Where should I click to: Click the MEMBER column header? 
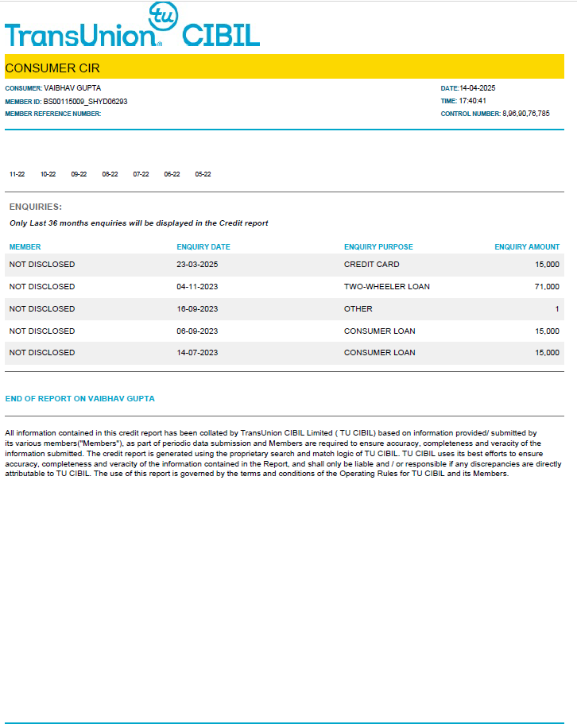pos(25,247)
